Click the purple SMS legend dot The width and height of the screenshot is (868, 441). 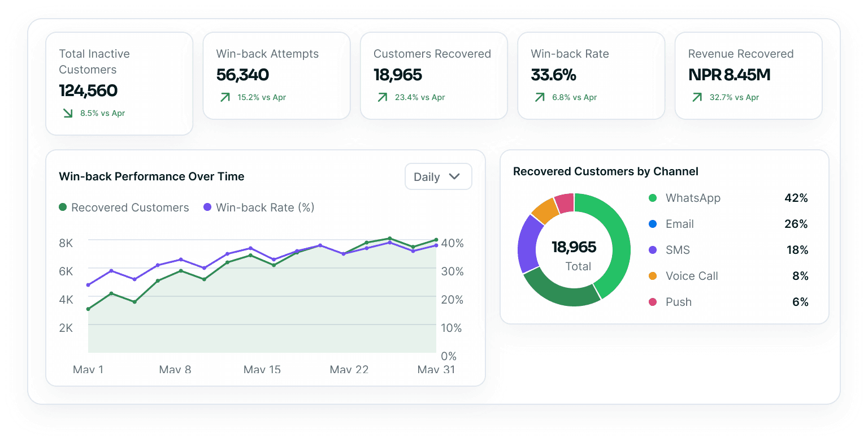pos(653,250)
